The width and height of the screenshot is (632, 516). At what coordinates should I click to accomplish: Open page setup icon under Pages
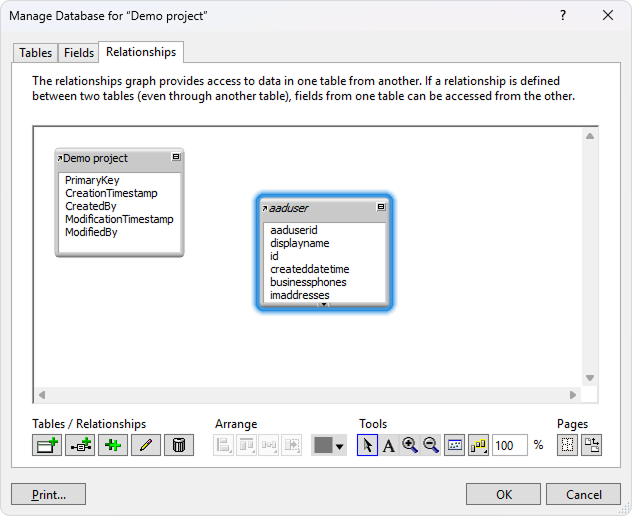tap(592, 445)
